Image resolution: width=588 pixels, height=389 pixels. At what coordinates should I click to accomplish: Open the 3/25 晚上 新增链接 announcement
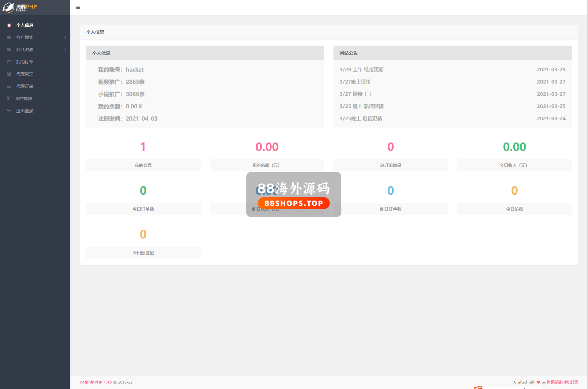362,106
